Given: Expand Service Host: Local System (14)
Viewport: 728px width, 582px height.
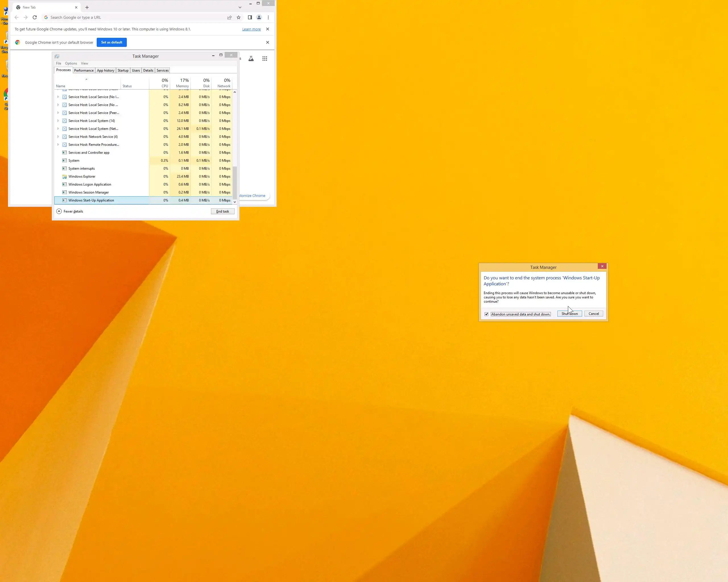Looking at the screenshot, I should click(58, 121).
